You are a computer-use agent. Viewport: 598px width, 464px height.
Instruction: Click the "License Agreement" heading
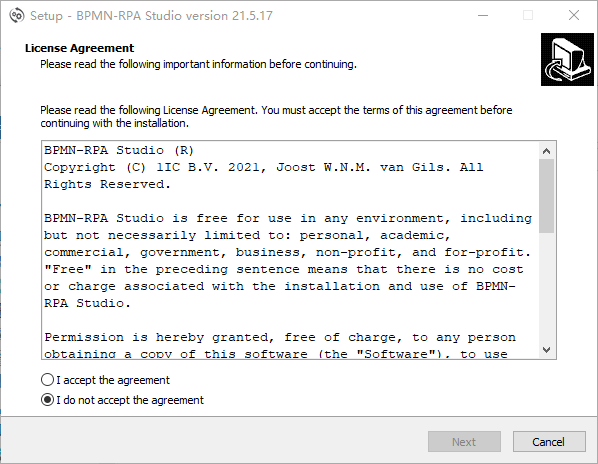(x=79, y=48)
